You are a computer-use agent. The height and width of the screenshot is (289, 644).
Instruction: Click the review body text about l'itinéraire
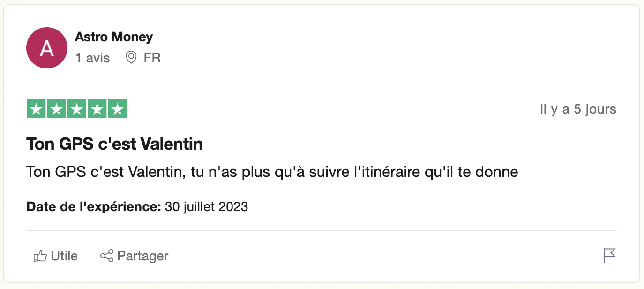coord(272,172)
